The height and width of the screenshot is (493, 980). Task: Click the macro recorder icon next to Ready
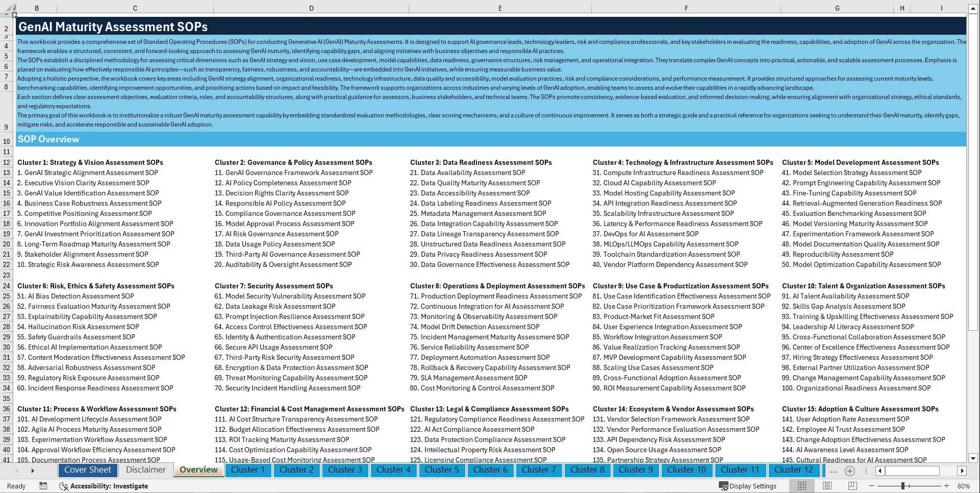(x=43, y=486)
